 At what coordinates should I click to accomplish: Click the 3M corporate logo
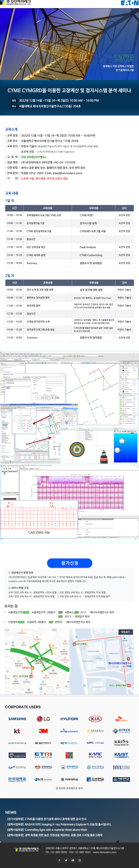(x=43, y=731)
